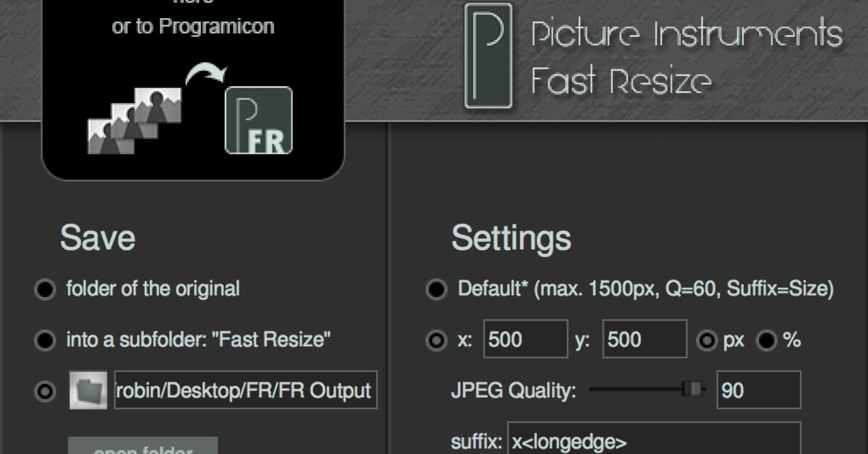Select 'folder of the original' save option
The width and height of the screenshot is (868, 454).
tap(45, 290)
